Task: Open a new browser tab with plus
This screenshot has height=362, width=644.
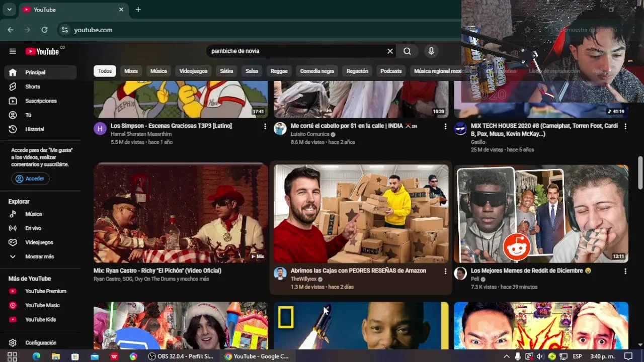Action: tap(138, 10)
